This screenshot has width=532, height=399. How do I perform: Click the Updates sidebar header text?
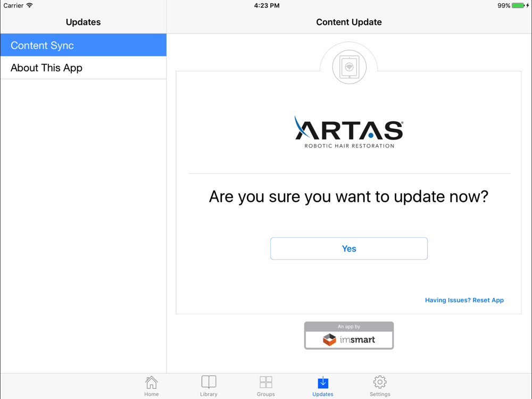point(83,22)
